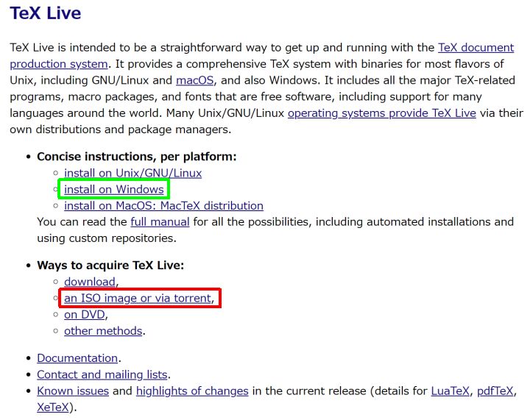Go to the Documentation page
This screenshot has width=530, height=420.
(77, 358)
